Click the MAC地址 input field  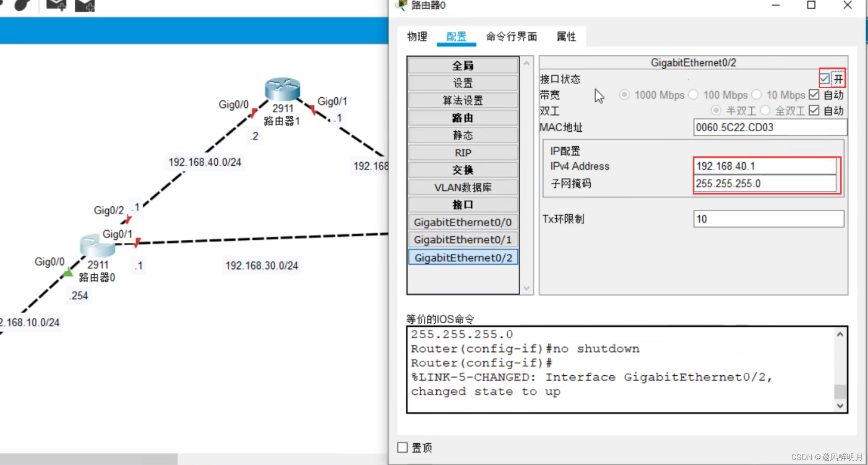(x=770, y=127)
